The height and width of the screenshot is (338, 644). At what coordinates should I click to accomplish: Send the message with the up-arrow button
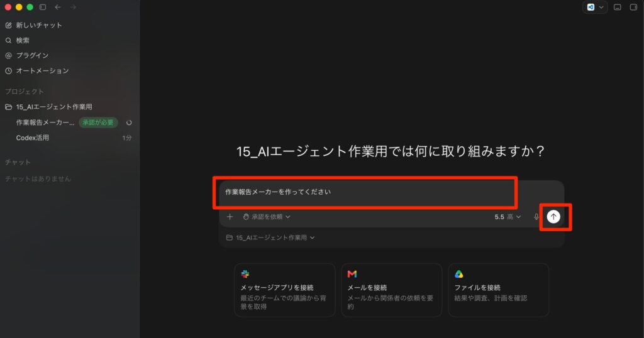click(553, 217)
